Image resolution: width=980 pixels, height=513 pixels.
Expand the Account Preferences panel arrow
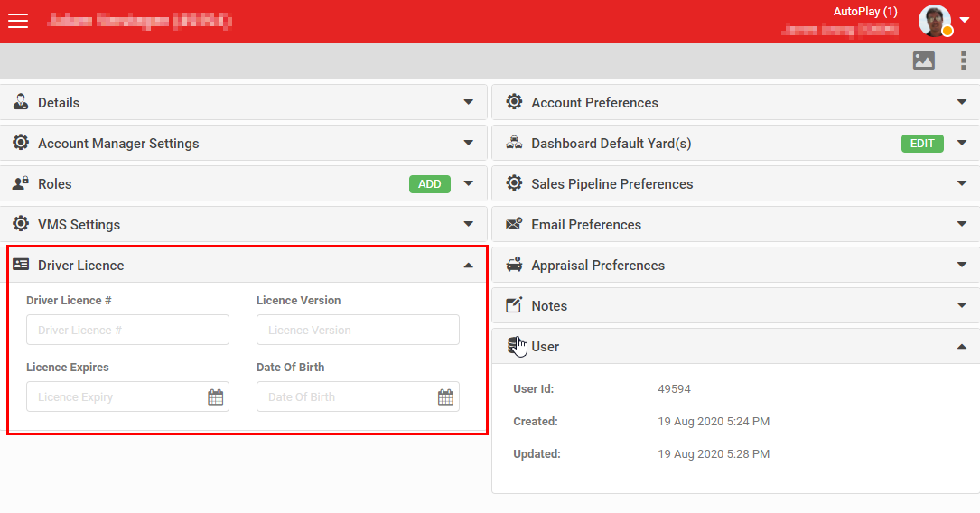tap(962, 102)
